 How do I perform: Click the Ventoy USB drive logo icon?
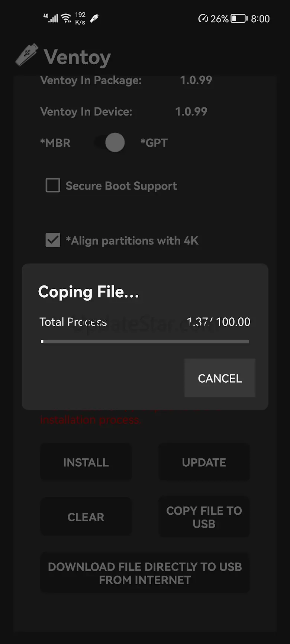click(27, 55)
